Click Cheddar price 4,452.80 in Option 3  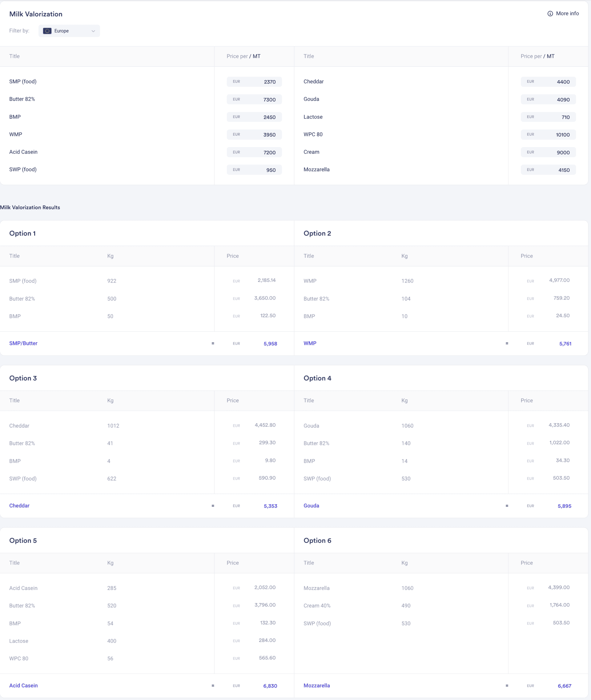[265, 425]
